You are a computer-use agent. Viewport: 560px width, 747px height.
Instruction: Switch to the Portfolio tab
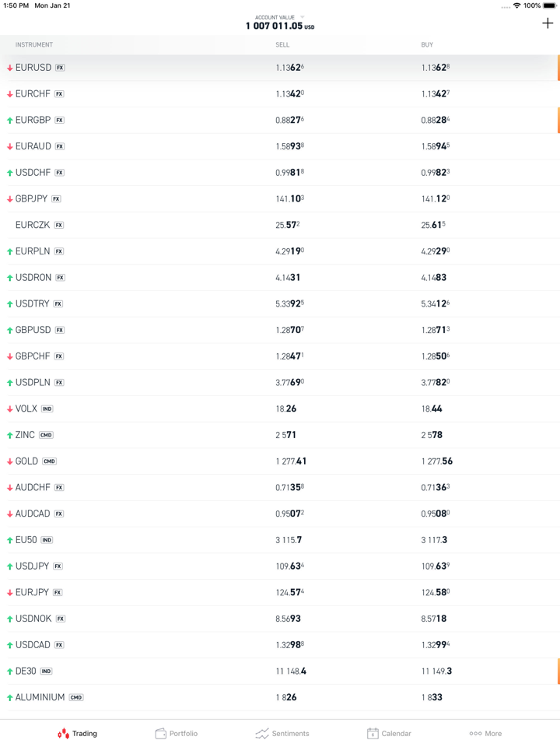(x=177, y=733)
